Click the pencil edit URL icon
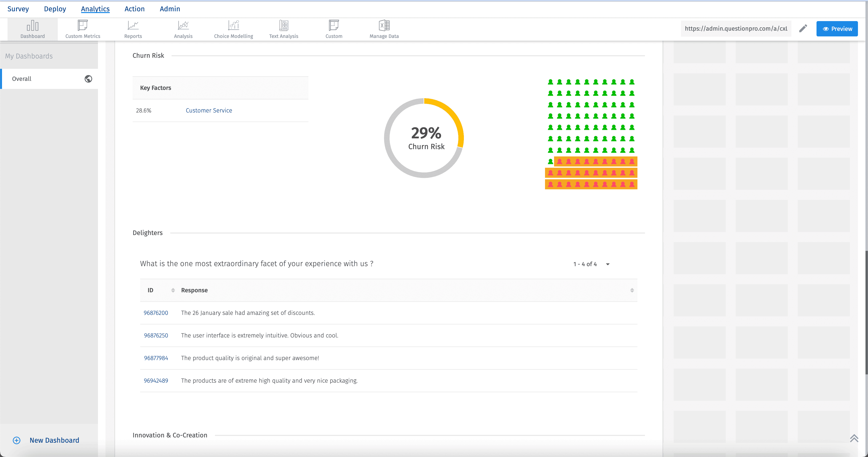This screenshot has height=457, width=868. click(803, 29)
